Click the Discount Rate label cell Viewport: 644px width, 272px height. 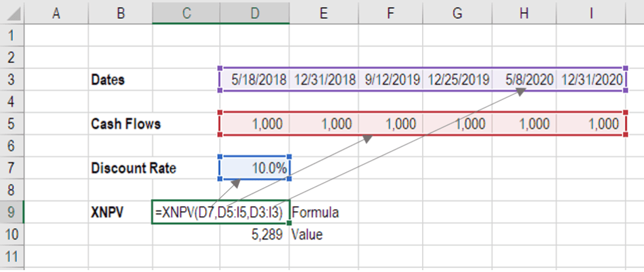pyautogui.click(x=133, y=168)
